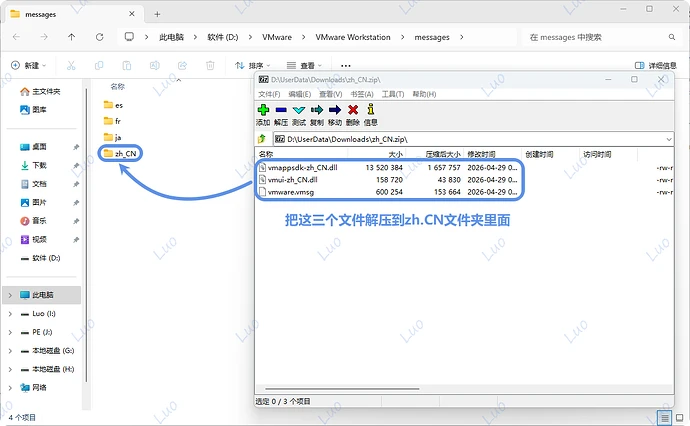Switch to details list view in the status bar
The height and width of the screenshot is (426, 690).
point(664,417)
